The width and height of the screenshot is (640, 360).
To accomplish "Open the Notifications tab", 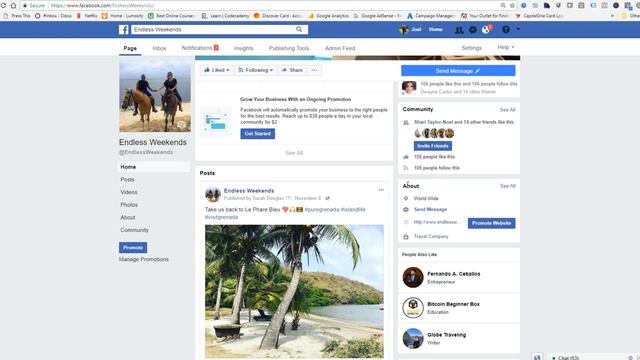I will (x=200, y=48).
